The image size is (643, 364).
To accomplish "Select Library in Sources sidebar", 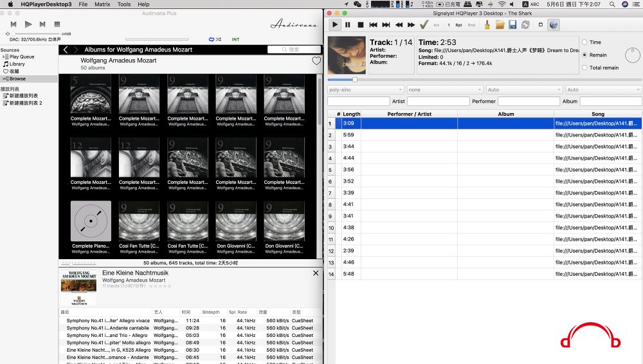I will coord(17,64).
